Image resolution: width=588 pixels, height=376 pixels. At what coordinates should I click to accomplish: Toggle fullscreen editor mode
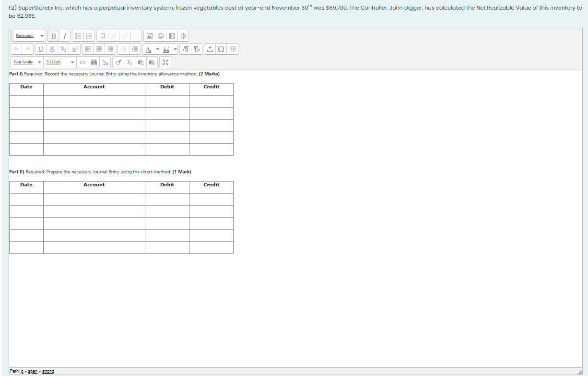(165, 62)
